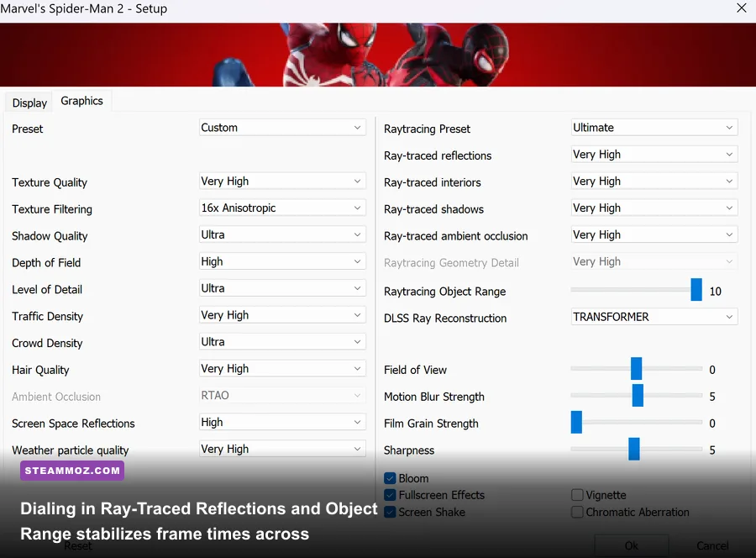Click the Ok button
The image size is (756, 558).
point(631,545)
